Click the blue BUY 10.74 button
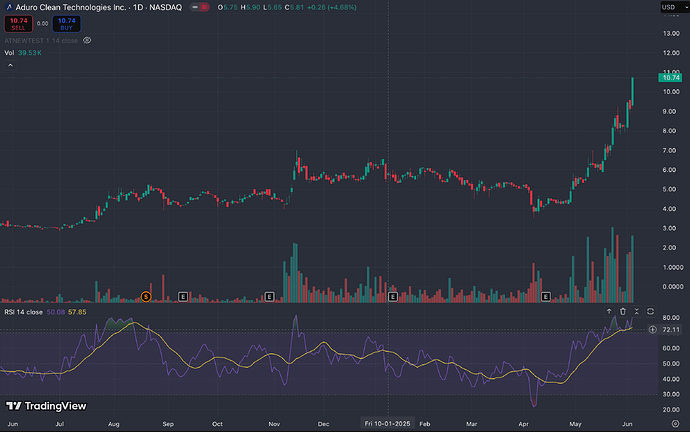The image size is (690, 432). [x=66, y=23]
